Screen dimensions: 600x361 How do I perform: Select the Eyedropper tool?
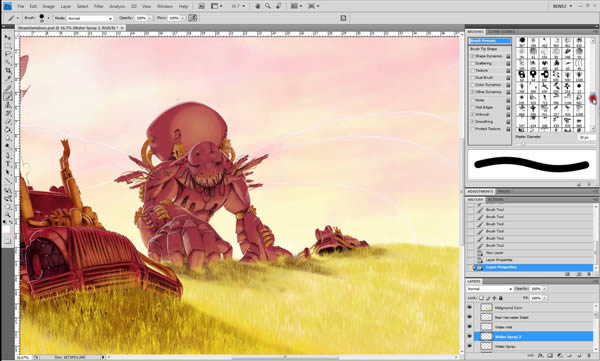click(8, 79)
